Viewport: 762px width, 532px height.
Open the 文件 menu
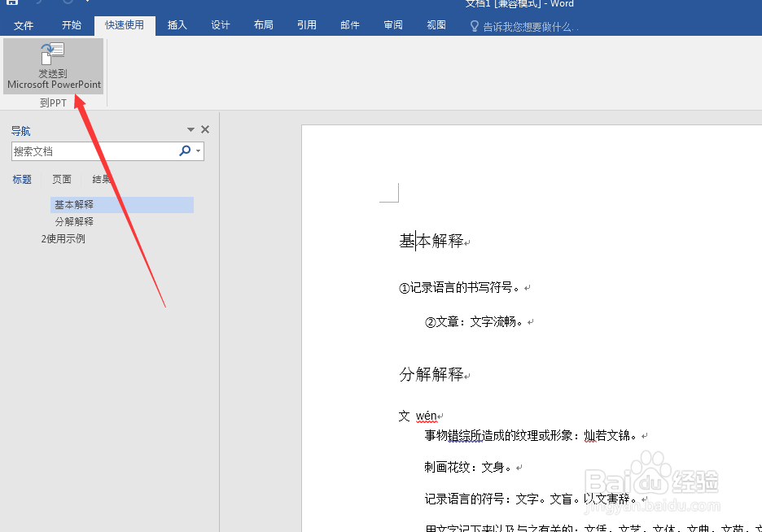[x=24, y=25]
